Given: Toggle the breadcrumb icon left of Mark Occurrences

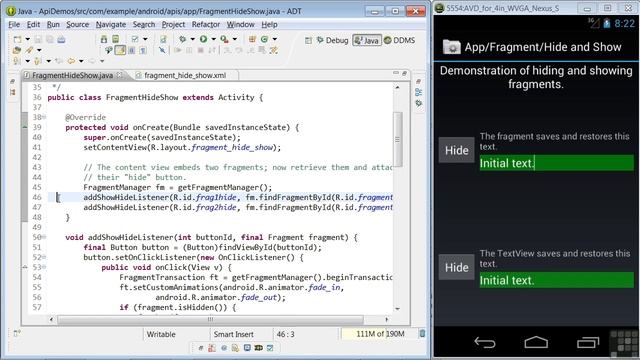Looking at the screenshot, I should [109, 50].
